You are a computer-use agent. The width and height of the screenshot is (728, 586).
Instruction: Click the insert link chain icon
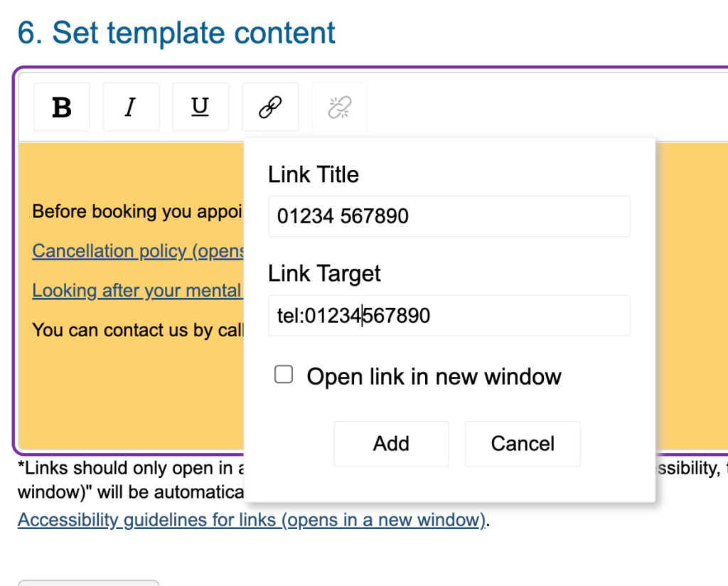(x=270, y=107)
